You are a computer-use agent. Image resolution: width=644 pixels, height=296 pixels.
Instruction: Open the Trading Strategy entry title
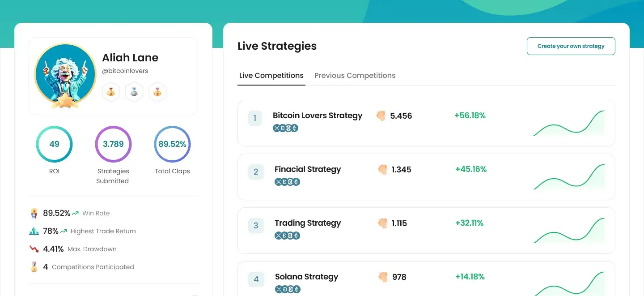click(x=308, y=223)
